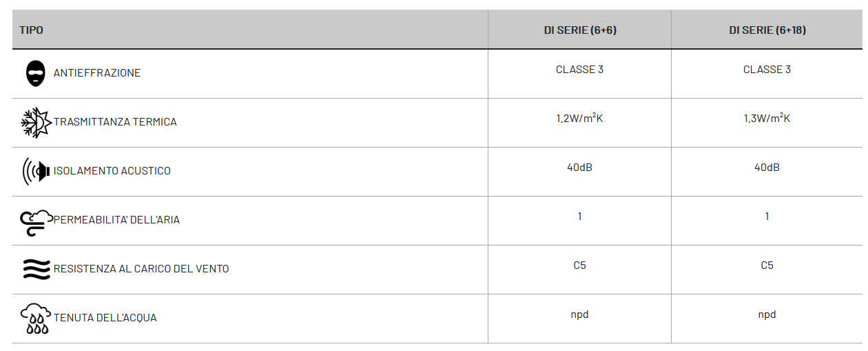868x351 pixels.
Task: Click 40dB under DI SERIE (6+18)
Action: [x=767, y=168]
